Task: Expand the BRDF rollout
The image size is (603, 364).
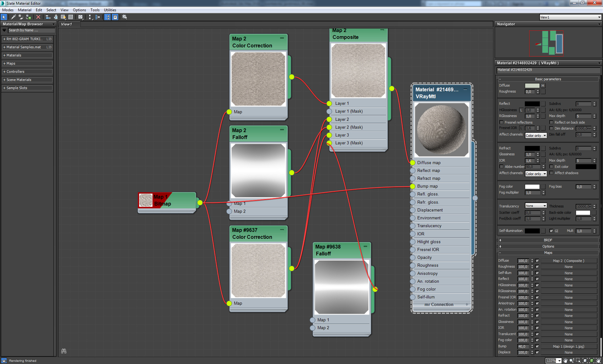Action: (x=548, y=240)
